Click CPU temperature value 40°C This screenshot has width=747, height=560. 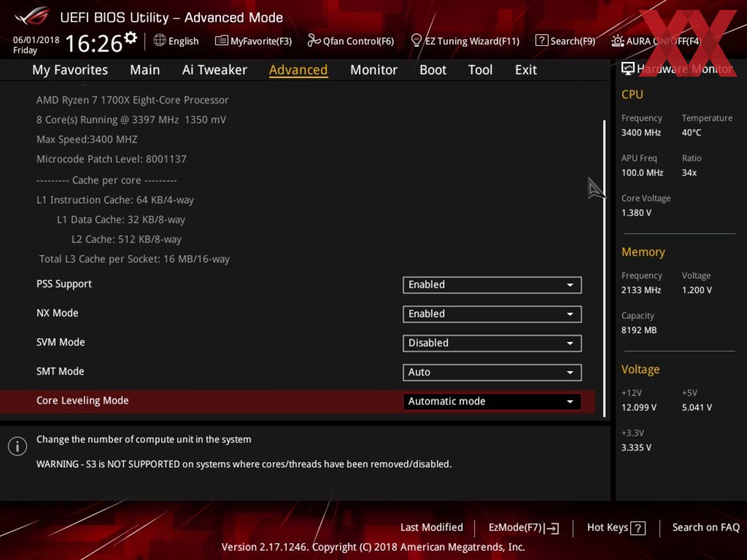tap(692, 132)
